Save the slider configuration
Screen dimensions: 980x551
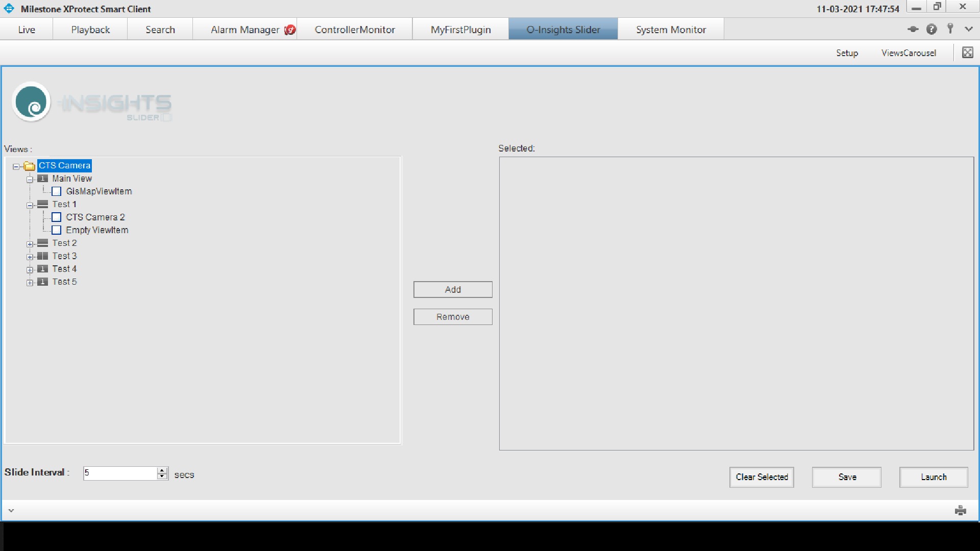pos(847,477)
